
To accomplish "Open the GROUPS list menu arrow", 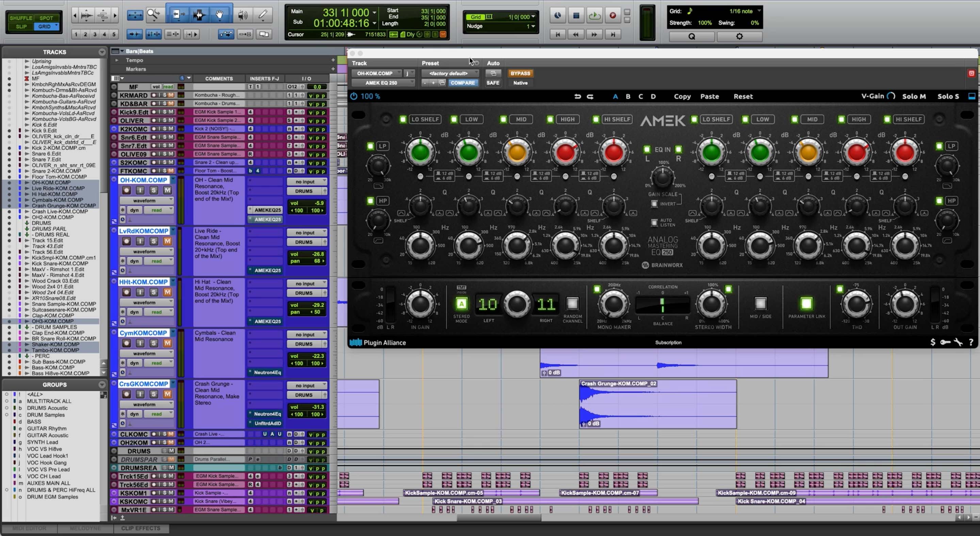I will [102, 385].
